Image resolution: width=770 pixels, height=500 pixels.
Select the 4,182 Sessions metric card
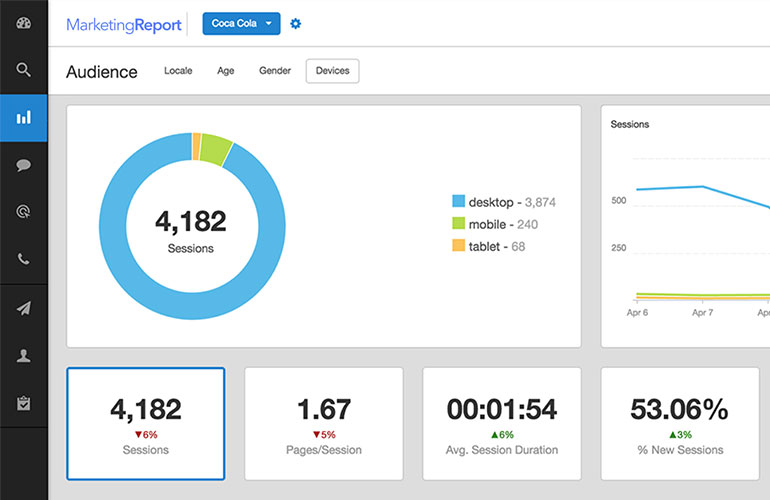(146, 424)
